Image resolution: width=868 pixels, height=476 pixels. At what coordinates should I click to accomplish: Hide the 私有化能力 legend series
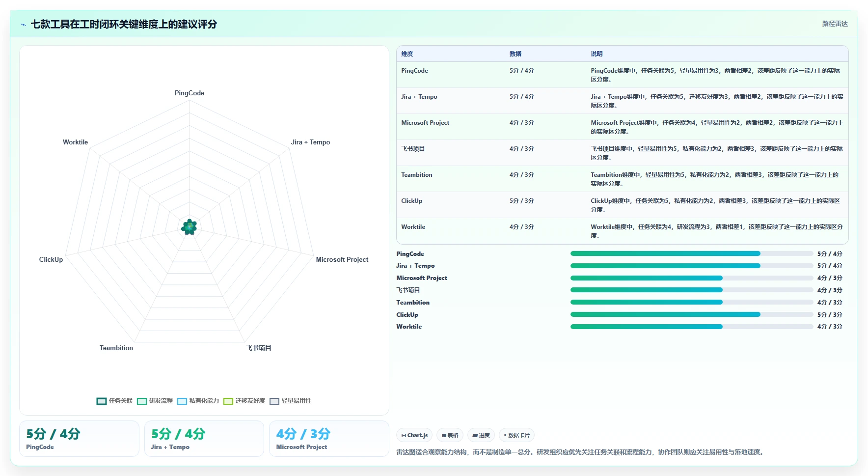198,401
